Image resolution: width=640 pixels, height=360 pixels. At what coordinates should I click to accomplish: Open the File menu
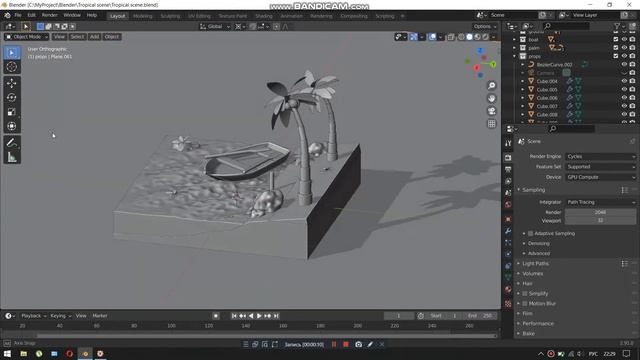point(18,15)
